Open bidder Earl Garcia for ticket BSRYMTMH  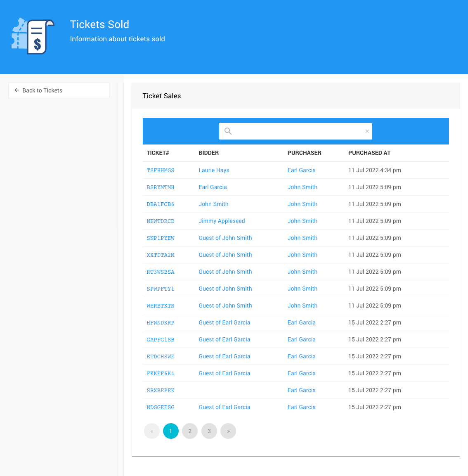click(x=213, y=187)
